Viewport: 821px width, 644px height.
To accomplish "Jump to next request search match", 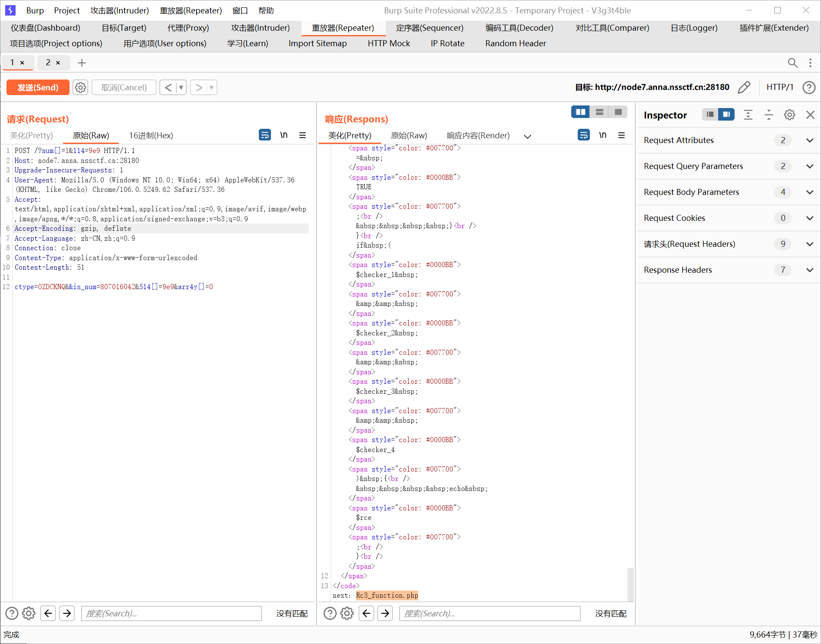I will tap(67, 613).
